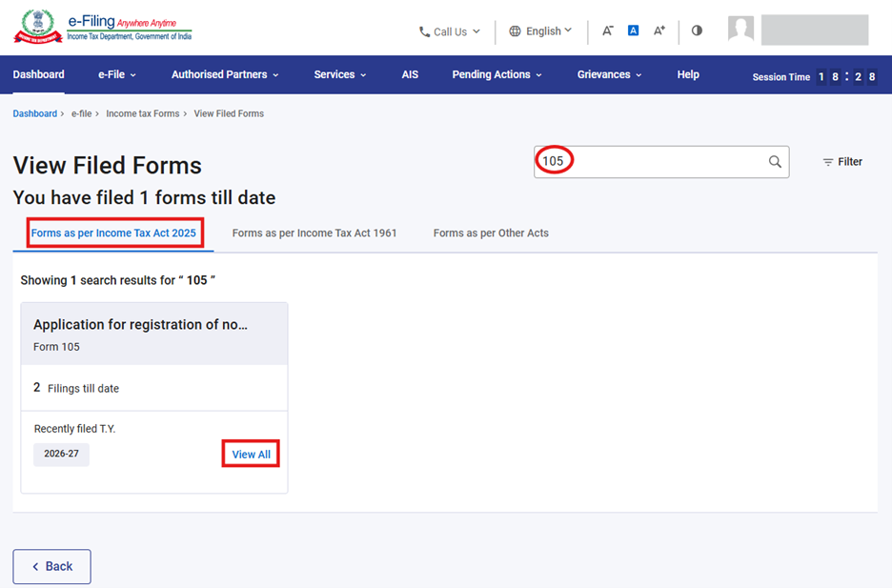Decrease font size with A- icon
The image size is (892, 588).
pos(607,30)
